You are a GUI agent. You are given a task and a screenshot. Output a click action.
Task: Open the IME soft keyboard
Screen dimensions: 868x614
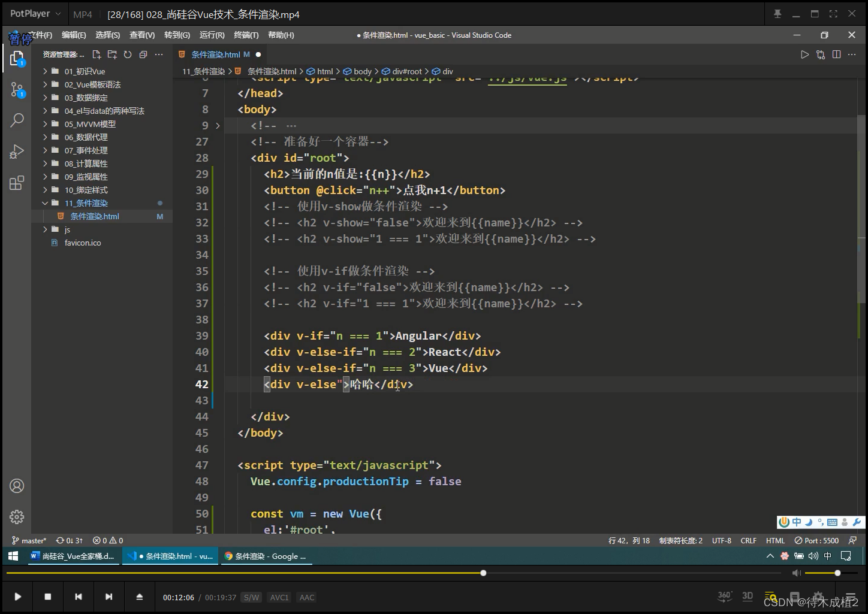pyautogui.click(x=832, y=522)
